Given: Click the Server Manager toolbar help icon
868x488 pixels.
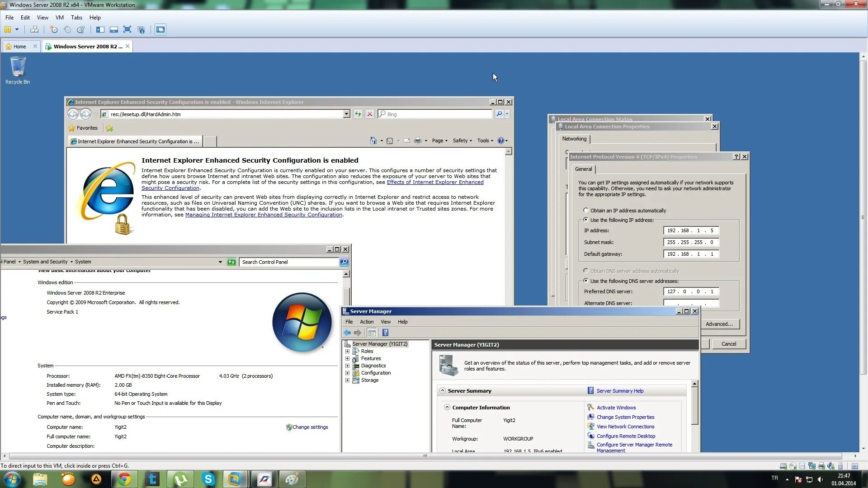Looking at the screenshot, I should 386,333.
